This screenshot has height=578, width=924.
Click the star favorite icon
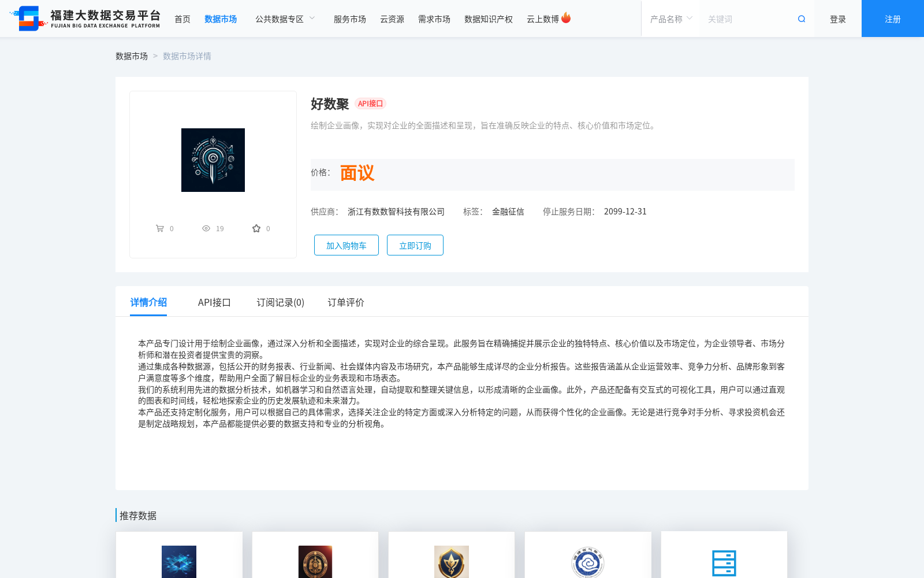point(256,228)
